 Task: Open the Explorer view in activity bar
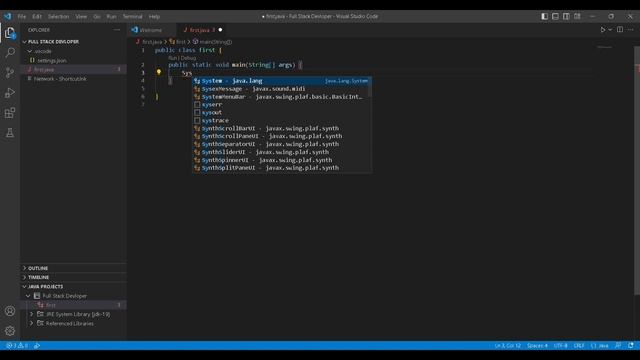click(10, 33)
